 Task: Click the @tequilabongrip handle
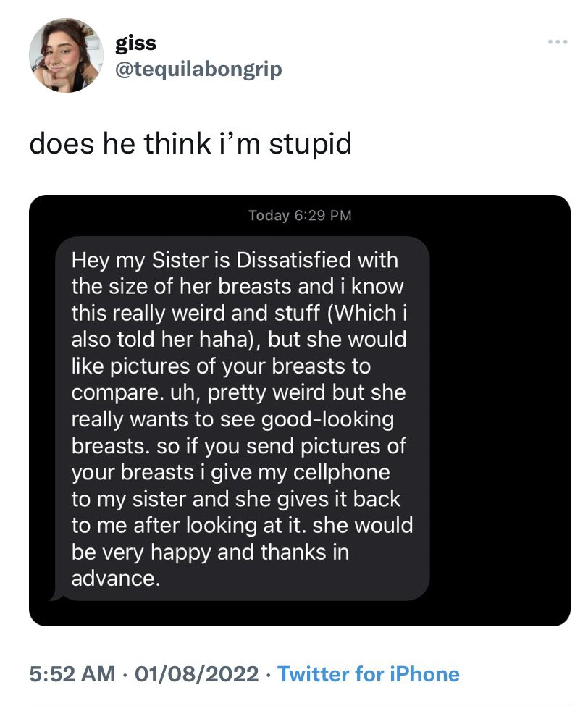click(198, 69)
